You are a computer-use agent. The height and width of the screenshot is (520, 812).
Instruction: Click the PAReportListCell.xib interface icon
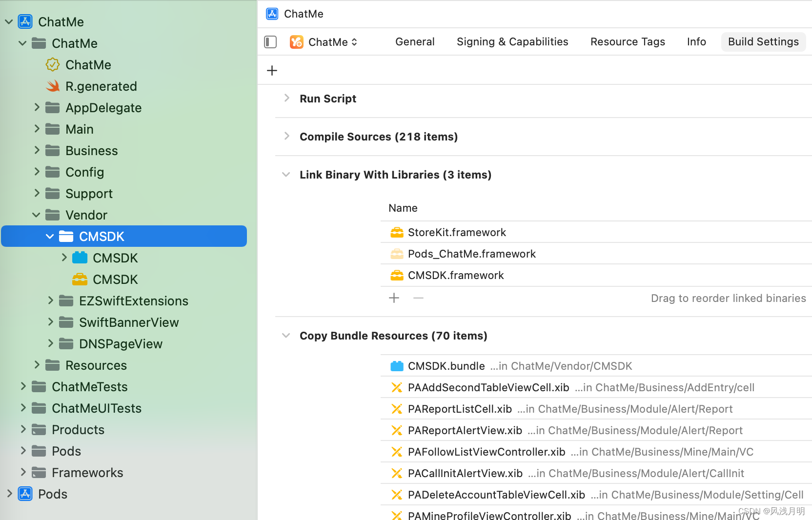pos(397,409)
